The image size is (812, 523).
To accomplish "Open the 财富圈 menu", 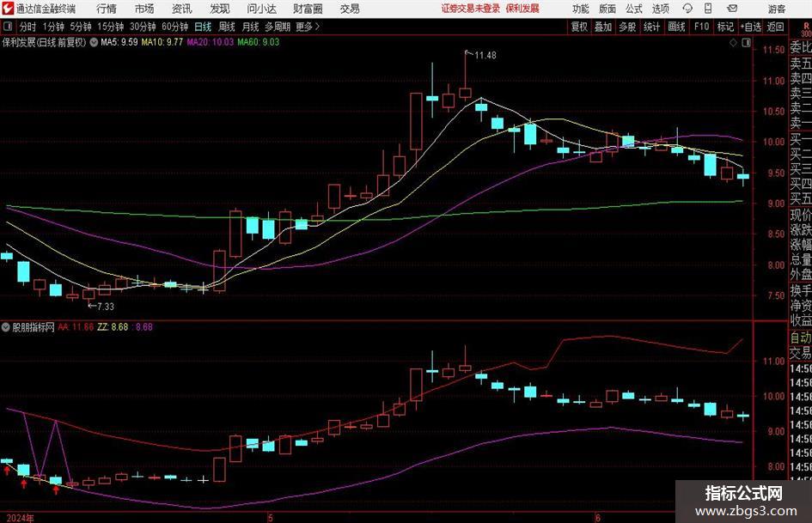I will tap(308, 9).
